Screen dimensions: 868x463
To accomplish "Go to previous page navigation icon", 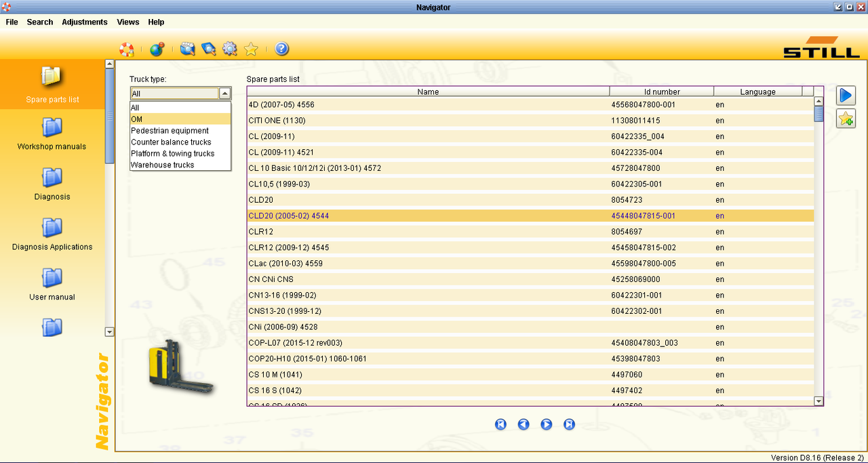I will [524, 424].
